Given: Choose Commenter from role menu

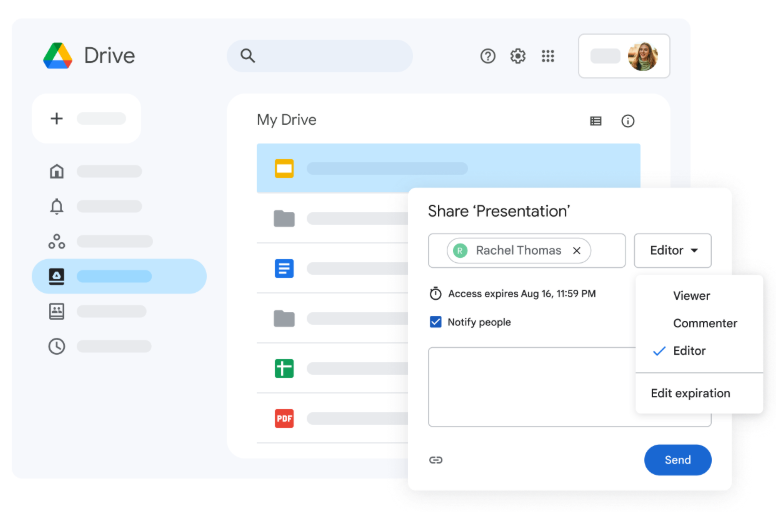Looking at the screenshot, I should (705, 323).
